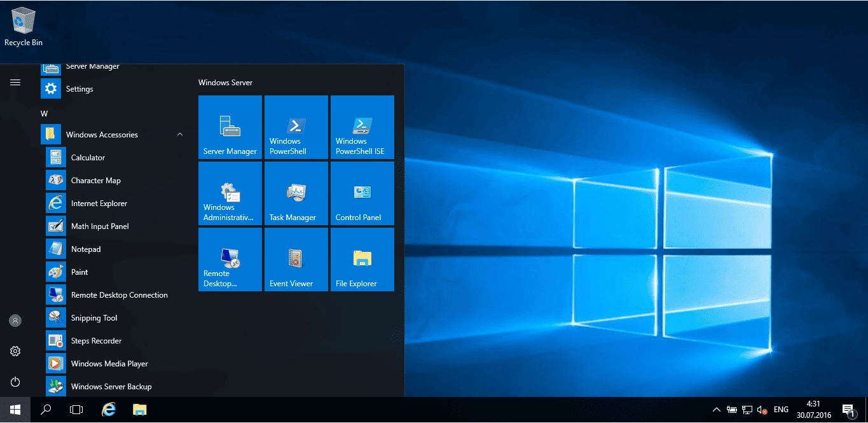Image resolution: width=868 pixels, height=423 pixels.
Task: Open Server Manager in the apps list
Action: [x=114, y=67]
